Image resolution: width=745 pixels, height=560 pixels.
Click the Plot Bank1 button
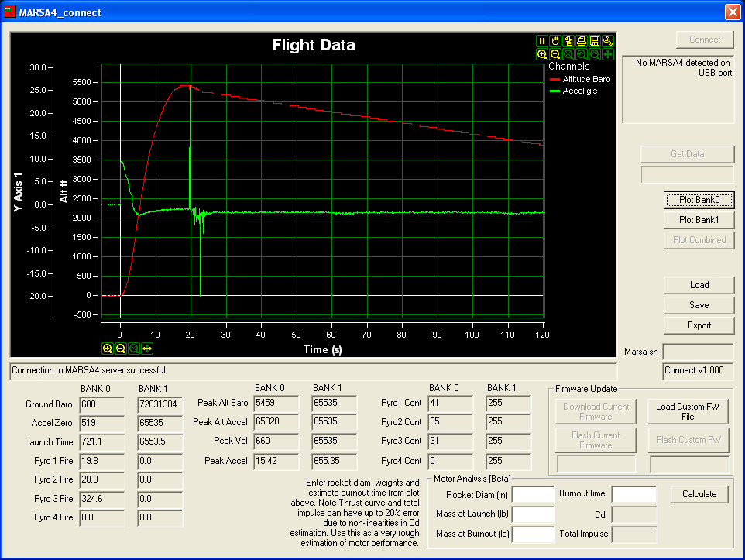tap(699, 220)
